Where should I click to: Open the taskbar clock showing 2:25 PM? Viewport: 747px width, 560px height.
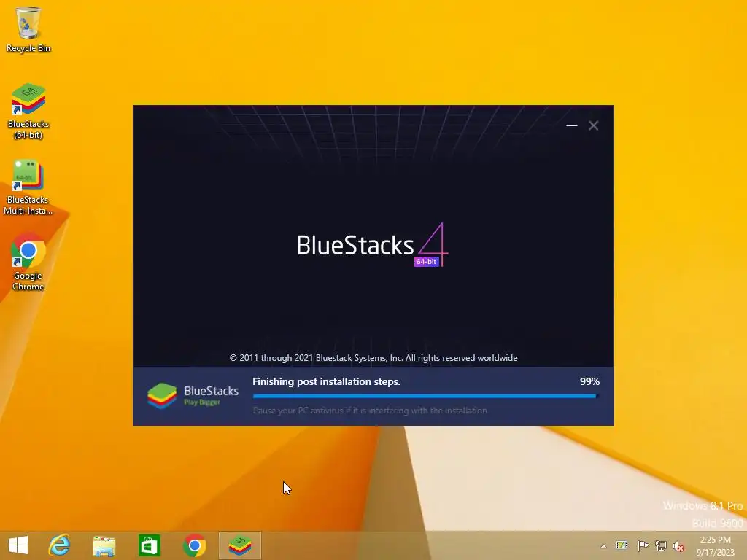click(715, 546)
